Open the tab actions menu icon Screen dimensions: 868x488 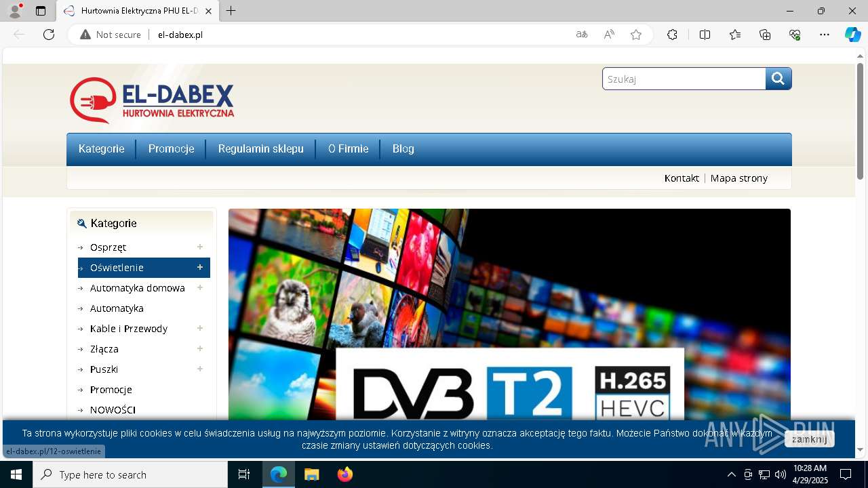point(41,11)
